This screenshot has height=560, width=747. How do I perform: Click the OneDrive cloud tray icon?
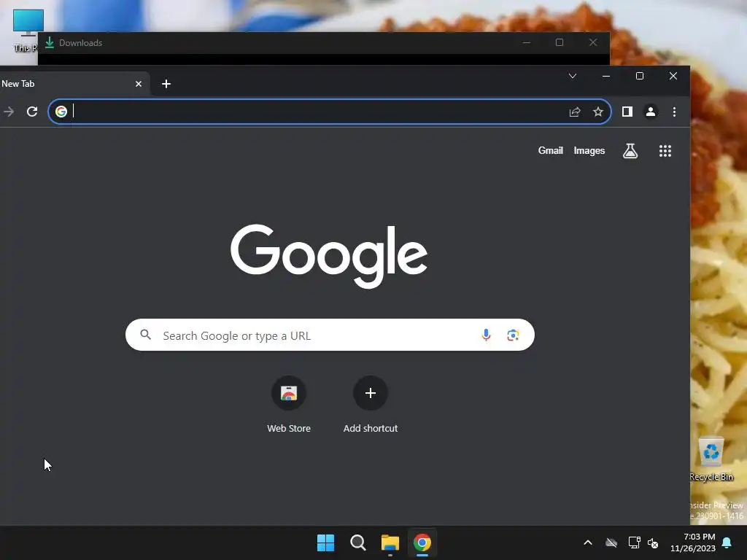click(x=611, y=542)
